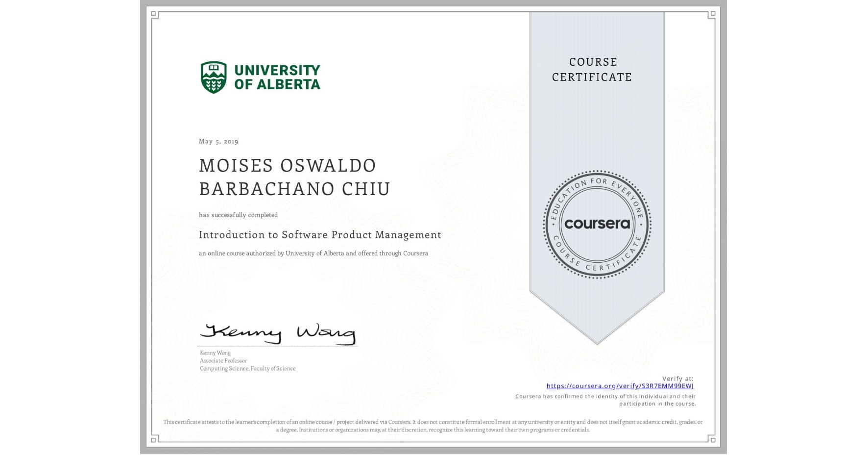Click the 'UNIVERSITY OF ALBERTA' wordmark
The image size is (868, 455).
pos(277,77)
